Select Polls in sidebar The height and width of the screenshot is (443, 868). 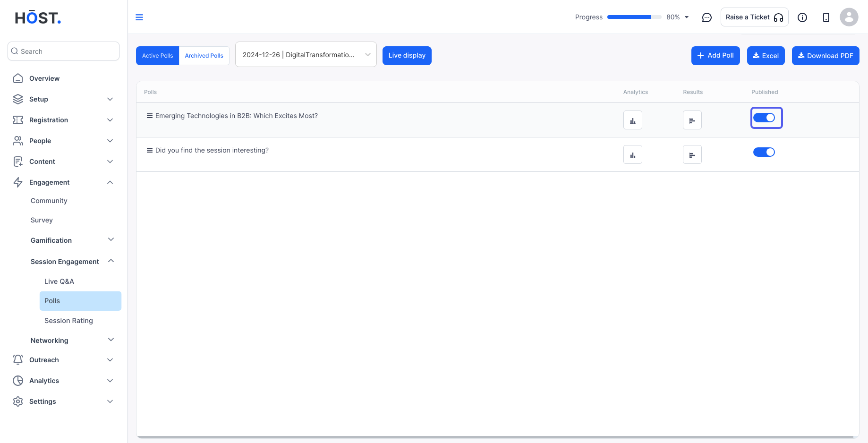pos(80,301)
